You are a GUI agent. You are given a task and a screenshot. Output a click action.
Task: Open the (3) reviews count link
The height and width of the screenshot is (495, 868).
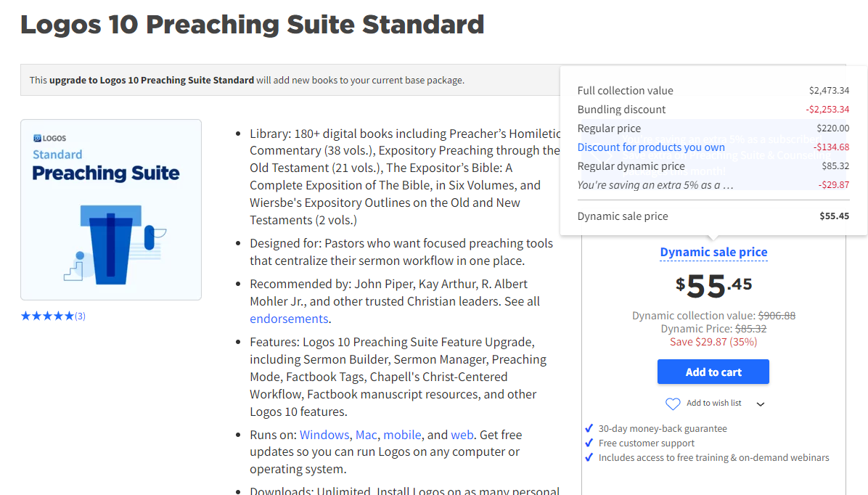click(80, 316)
